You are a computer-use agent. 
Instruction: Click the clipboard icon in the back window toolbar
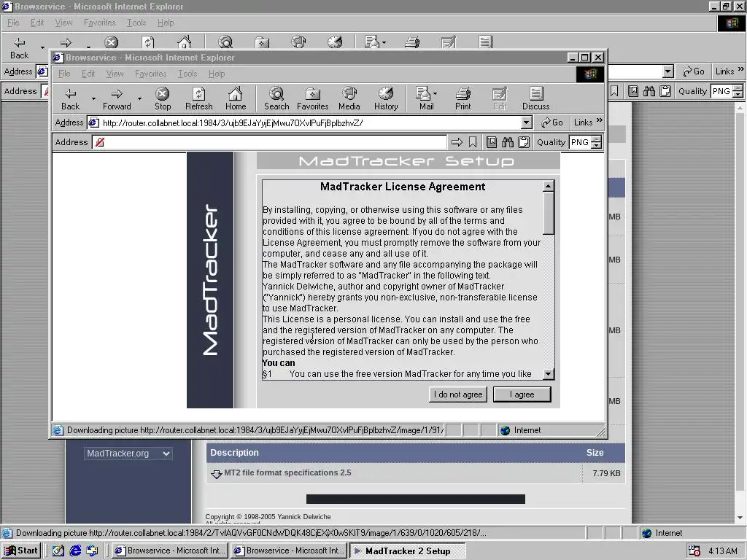tap(665, 91)
